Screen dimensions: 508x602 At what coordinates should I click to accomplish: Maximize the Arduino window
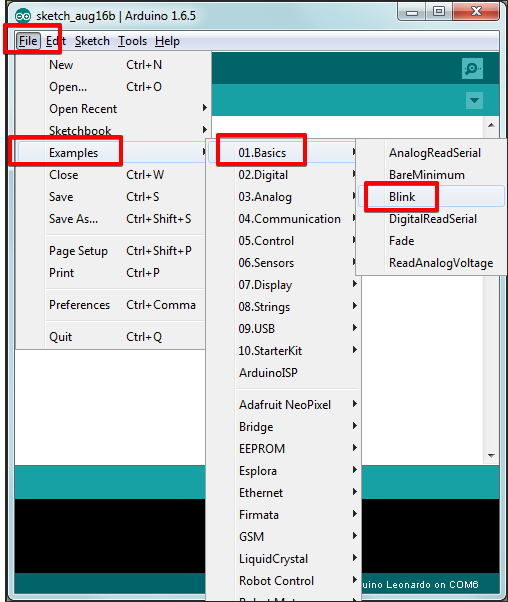pyautogui.click(x=439, y=12)
